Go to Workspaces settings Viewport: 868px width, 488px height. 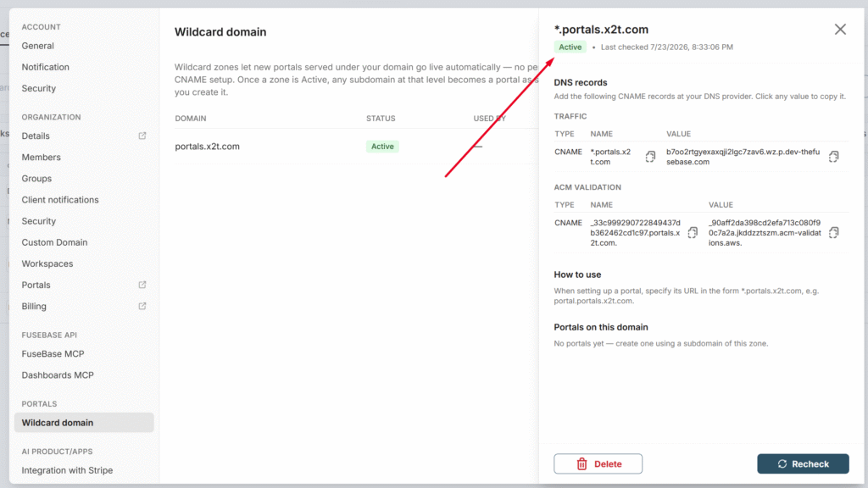pos(47,263)
